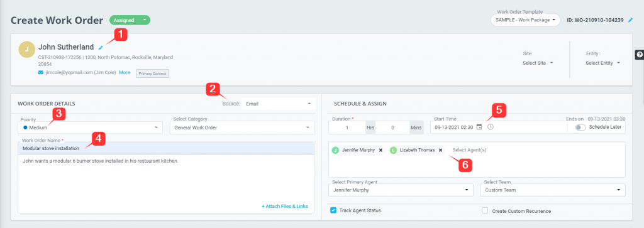Click Attach Files & Links
The height and width of the screenshot is (228, 644).
coord(285,206)
